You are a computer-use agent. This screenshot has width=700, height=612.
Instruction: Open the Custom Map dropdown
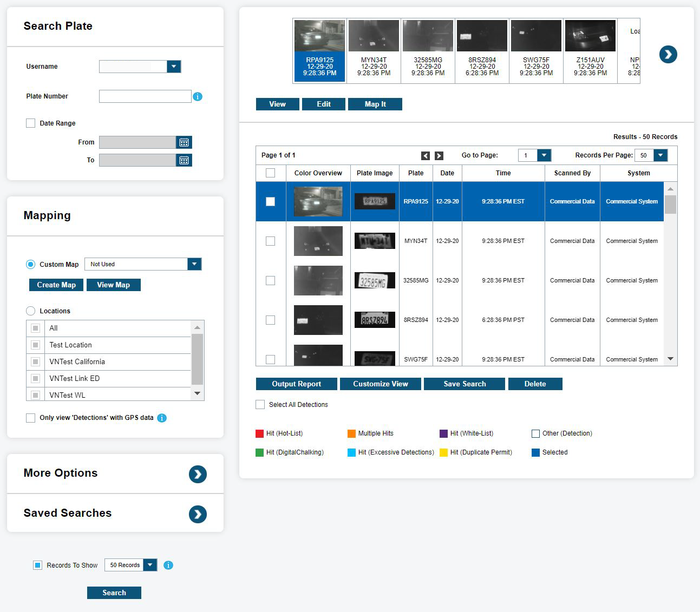(x=194, y=264)
